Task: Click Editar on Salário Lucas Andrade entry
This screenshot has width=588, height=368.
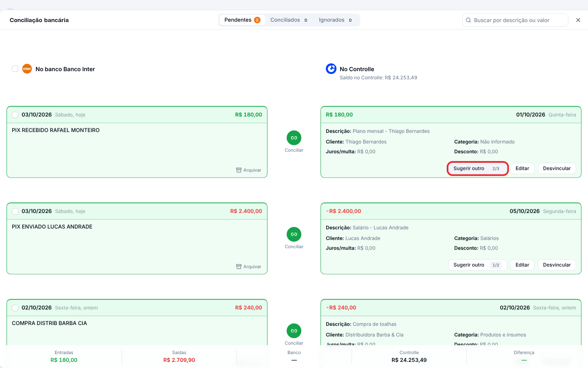Action: tap(522, 265)
